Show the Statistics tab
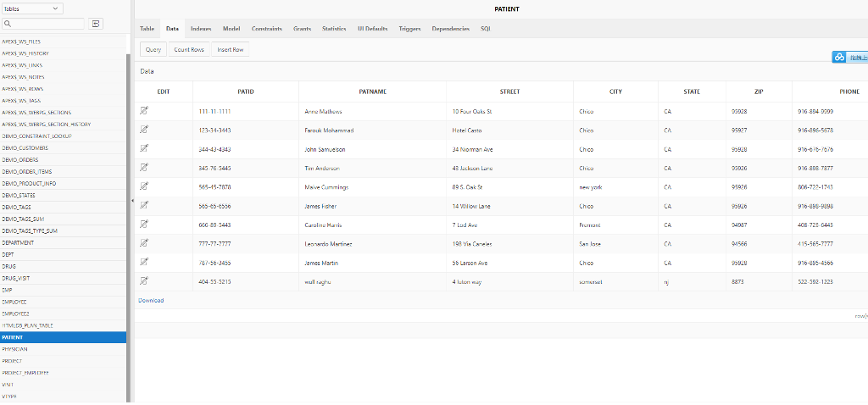Image resolution: width=868 pixels, height=405 pixels. [334, 29]
